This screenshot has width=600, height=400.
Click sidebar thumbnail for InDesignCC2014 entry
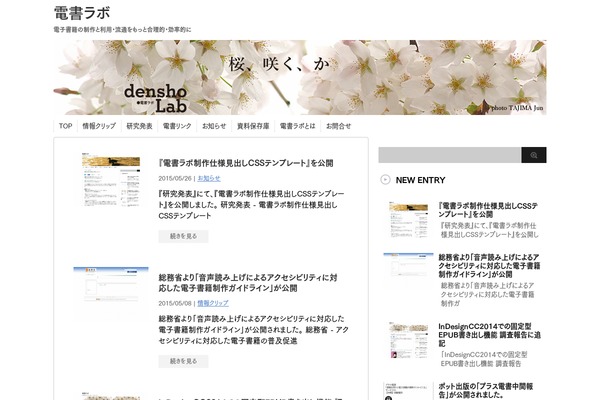coord(408,340)
